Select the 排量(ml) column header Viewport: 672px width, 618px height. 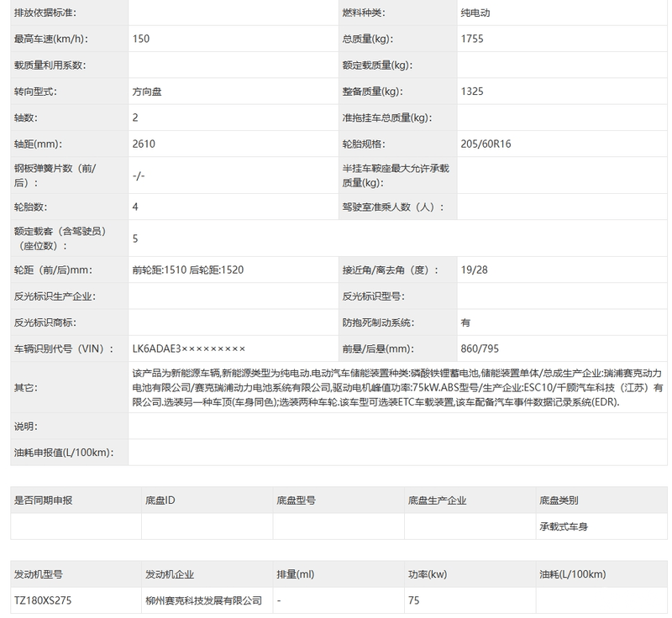pos(295,575)
